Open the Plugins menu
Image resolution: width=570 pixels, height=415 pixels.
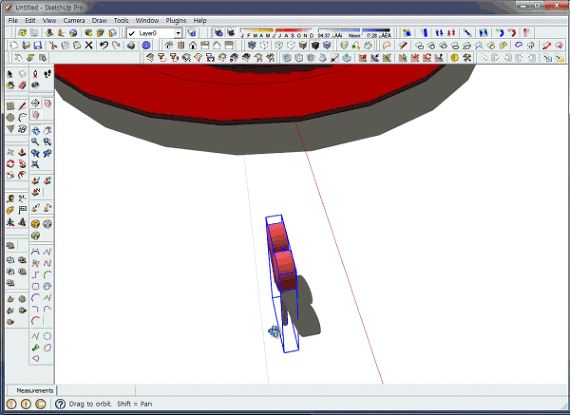(176, 21)
